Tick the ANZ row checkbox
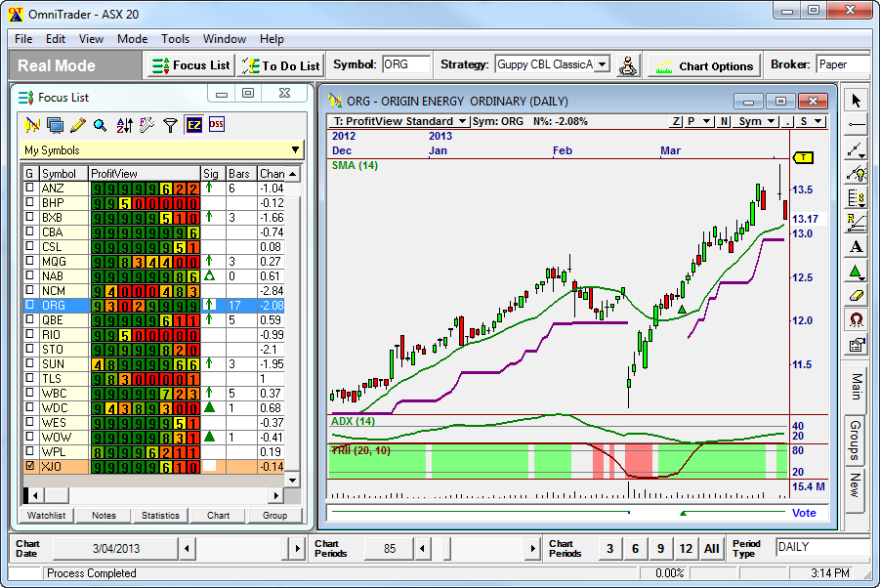 (29, 188)
